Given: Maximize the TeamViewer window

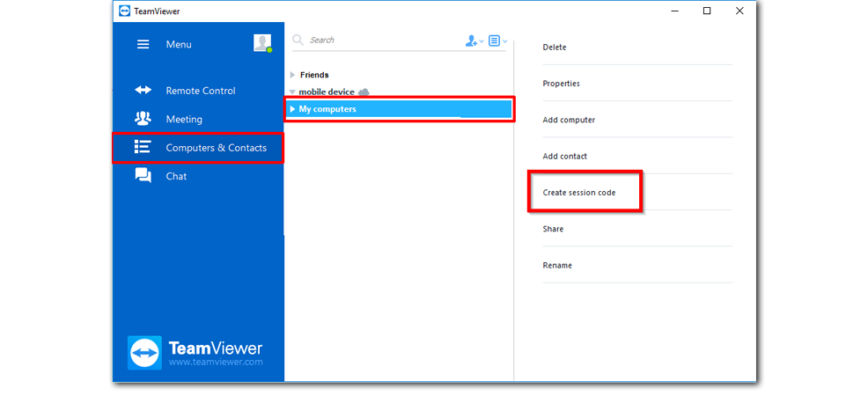Looking at the screenshot, I should click(x=707, y=11).
